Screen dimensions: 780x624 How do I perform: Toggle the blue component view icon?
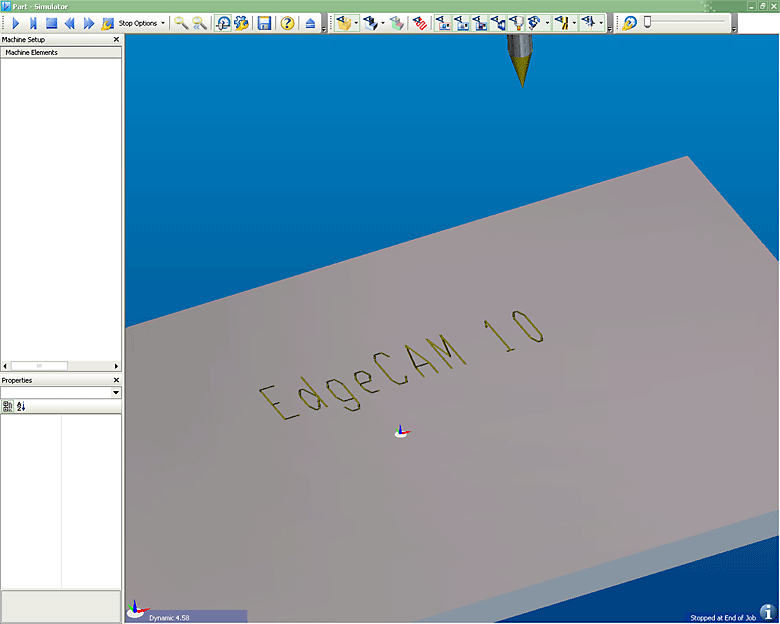371,23
